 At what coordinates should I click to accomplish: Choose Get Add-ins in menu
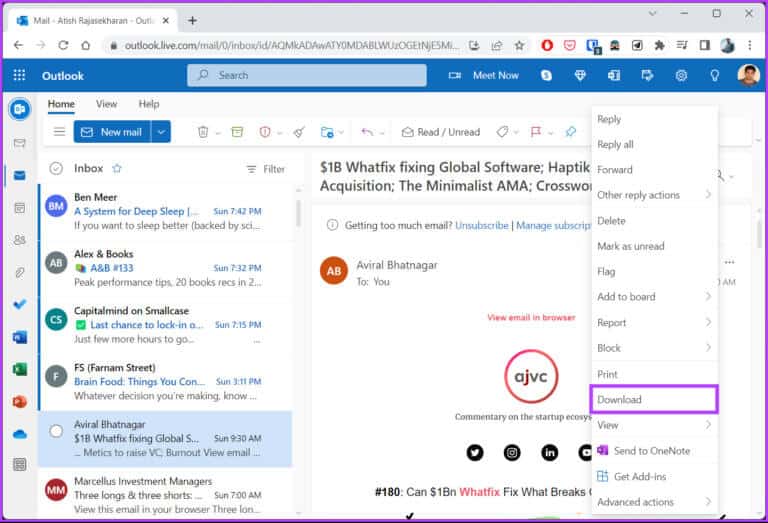(654, 476)
